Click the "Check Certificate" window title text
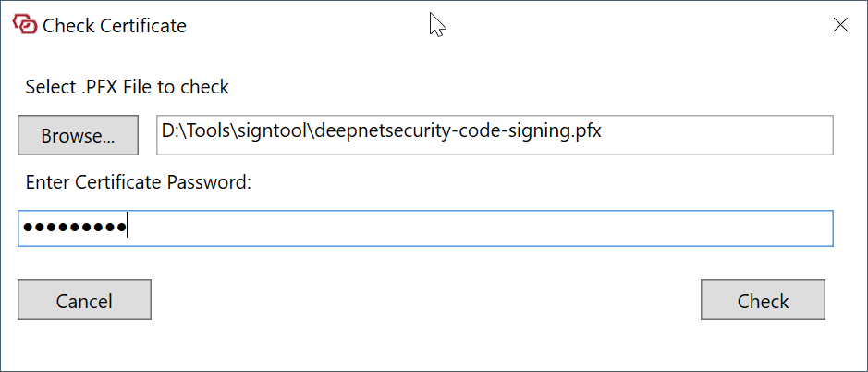Viewport: 868px width, 372px height. pos(115,26)
